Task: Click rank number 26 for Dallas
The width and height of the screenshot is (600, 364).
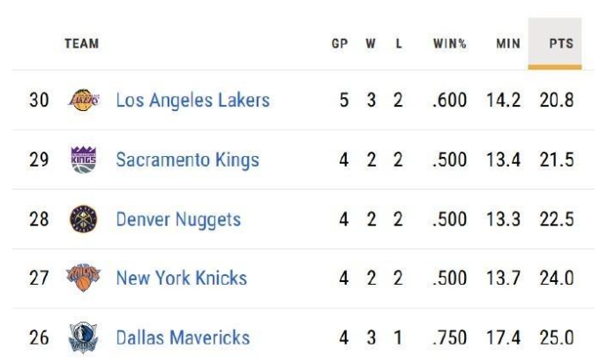Action: pos(39,338)
